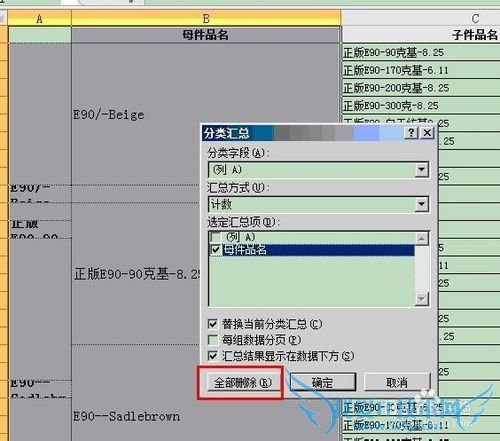The width and height of the screenshot is (500, 441).
Task: Toggle 替换当前分类汇总 checkbox
Action: point(213,324)
